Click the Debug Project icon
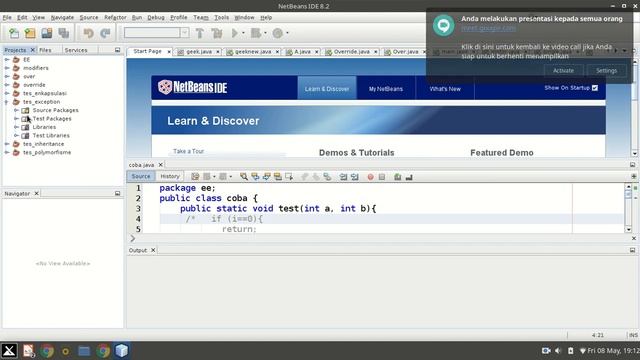Screen dimensions: 640x360 (x=256, y=33)
